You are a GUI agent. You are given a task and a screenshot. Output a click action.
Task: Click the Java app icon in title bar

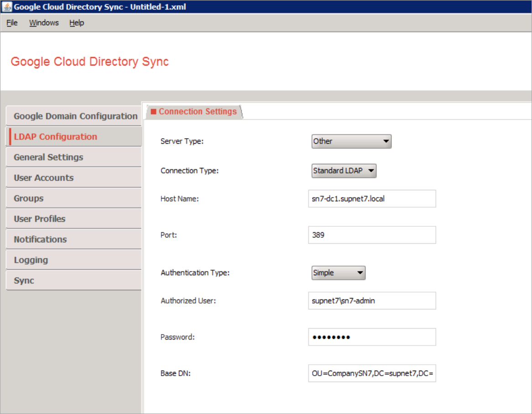[x=7, y=7]
